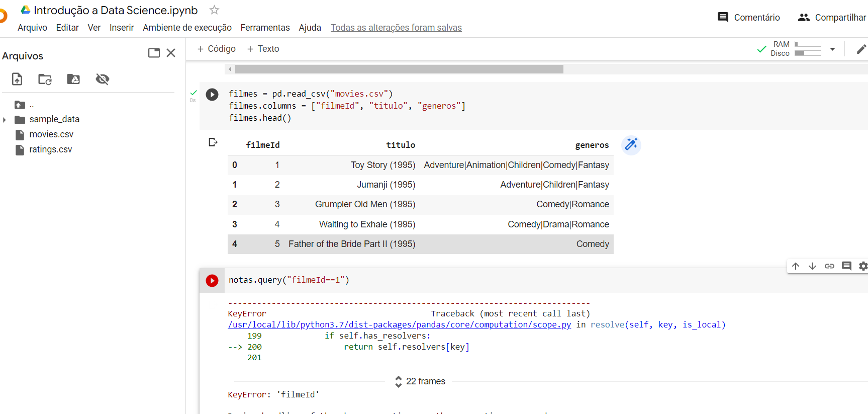Click the filmeId column header
This screenshot has height=414, width=868.
[x=263, y=145]
